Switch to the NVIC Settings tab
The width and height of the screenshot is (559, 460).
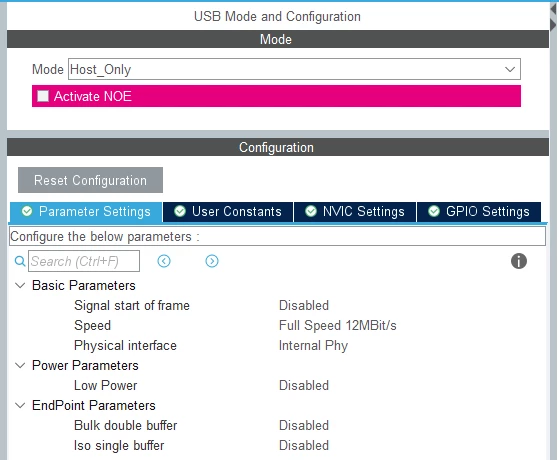(355, 212)
